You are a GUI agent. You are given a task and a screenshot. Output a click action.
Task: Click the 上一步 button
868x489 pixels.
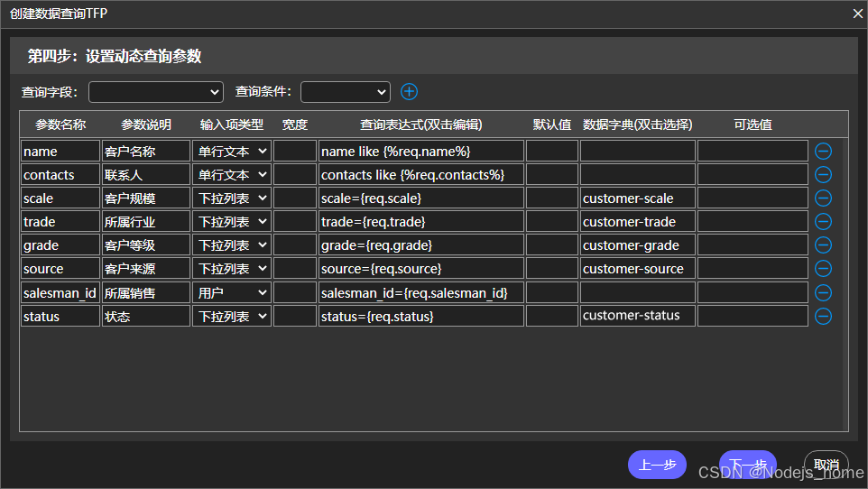(x=657, y=464)
